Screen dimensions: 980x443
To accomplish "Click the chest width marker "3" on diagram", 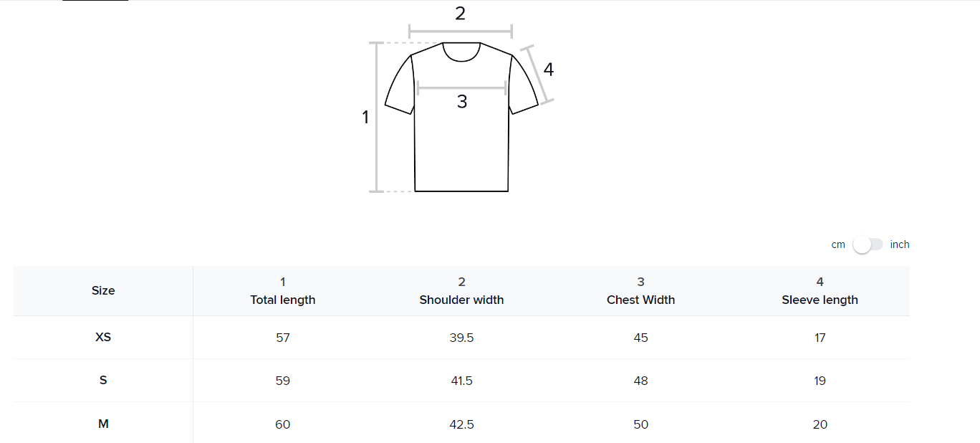I will pyautogui.click(x=462, y=102).
